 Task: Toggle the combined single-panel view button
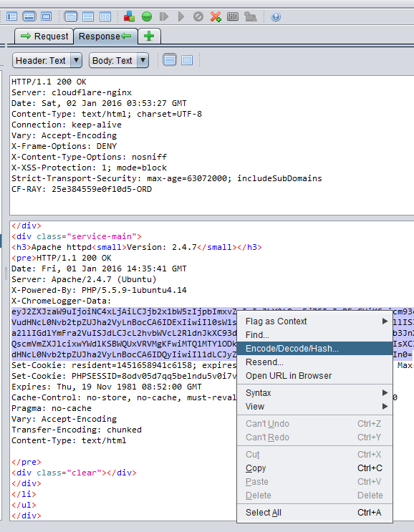(187, 60)
